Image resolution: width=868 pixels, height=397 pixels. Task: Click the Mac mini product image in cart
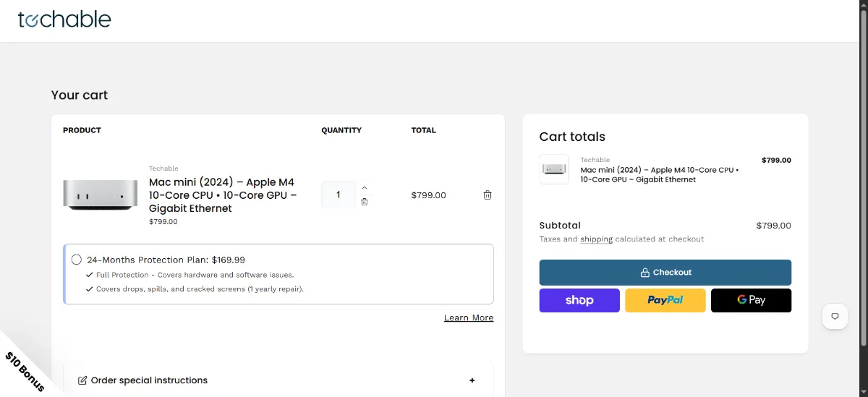101,195
